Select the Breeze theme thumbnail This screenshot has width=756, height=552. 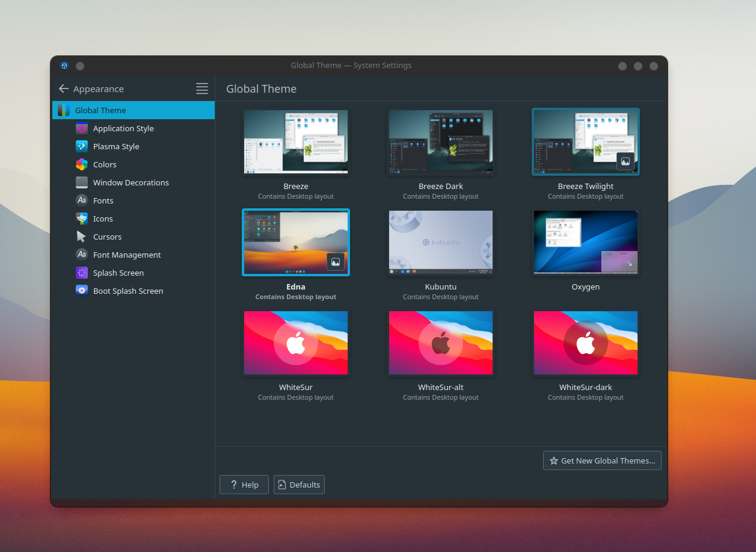296,142
